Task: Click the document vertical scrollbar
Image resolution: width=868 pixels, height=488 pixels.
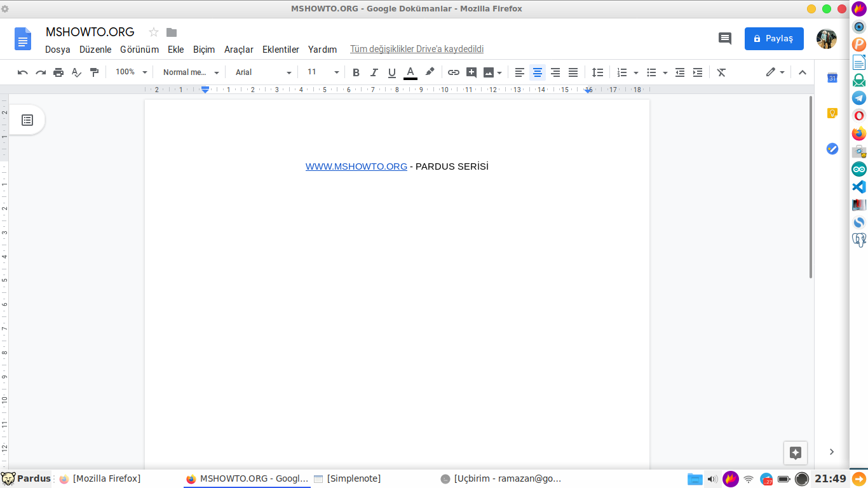Action: point(811,187)
